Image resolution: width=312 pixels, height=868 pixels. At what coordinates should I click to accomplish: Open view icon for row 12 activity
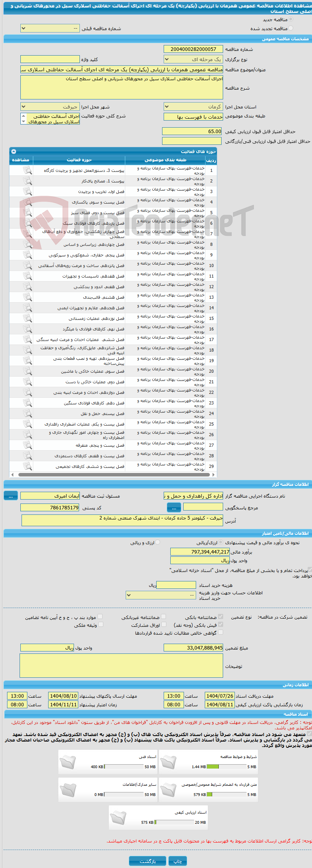(27, 287)
